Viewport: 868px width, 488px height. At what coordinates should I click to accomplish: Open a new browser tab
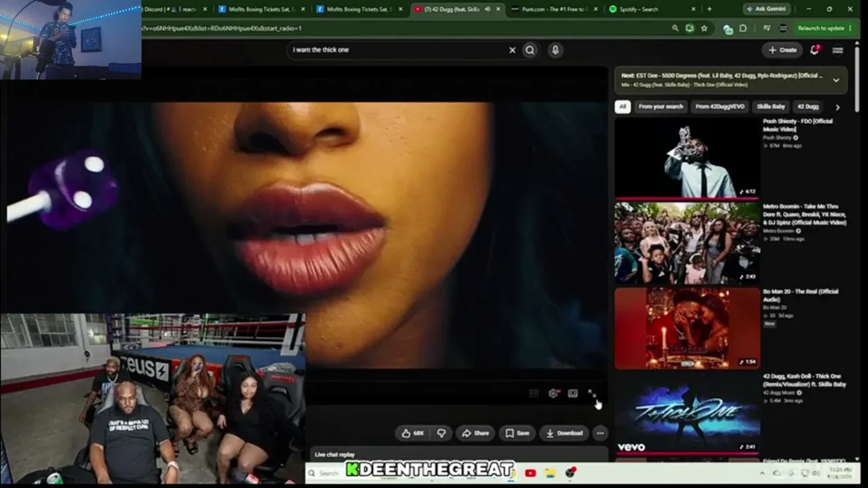click(x=709, y=9)
